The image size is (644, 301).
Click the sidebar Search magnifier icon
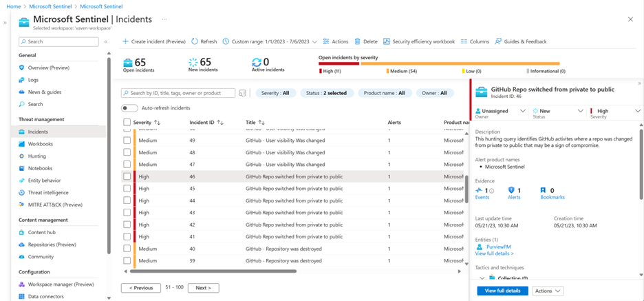tap(22, 104)
